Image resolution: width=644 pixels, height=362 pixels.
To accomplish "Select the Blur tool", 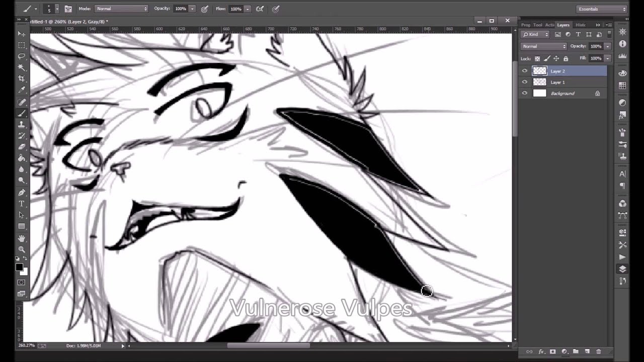I will point(22,169).
